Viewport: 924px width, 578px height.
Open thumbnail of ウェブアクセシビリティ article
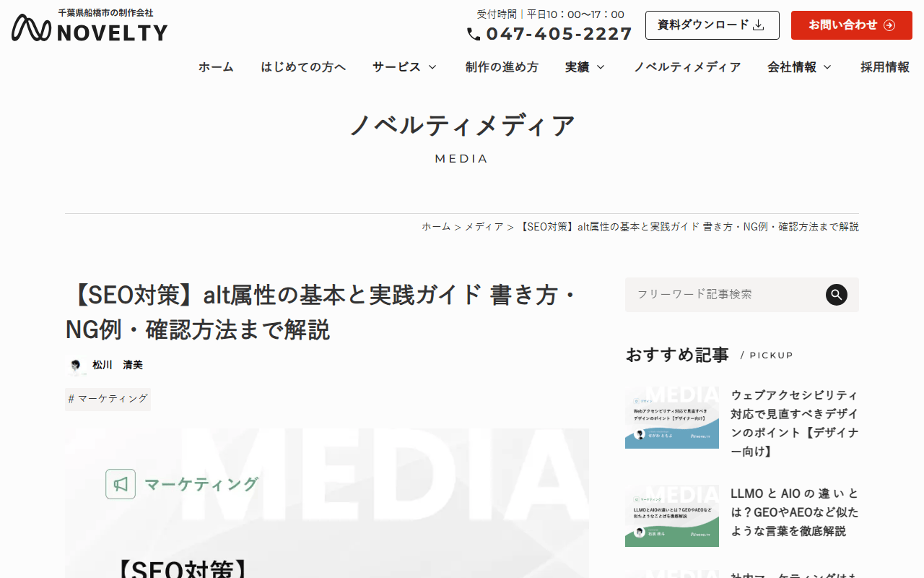(672, 418)
